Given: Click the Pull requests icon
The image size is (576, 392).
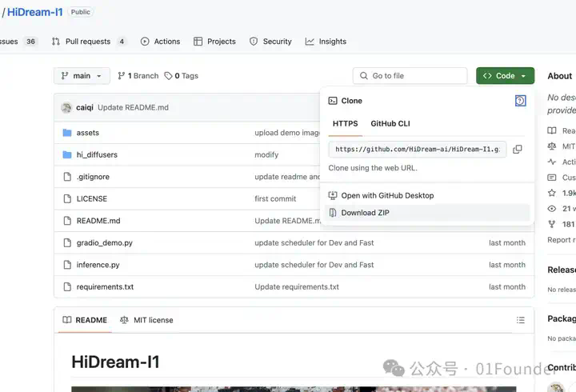Looking at the screenshot, I should [56, 42].
